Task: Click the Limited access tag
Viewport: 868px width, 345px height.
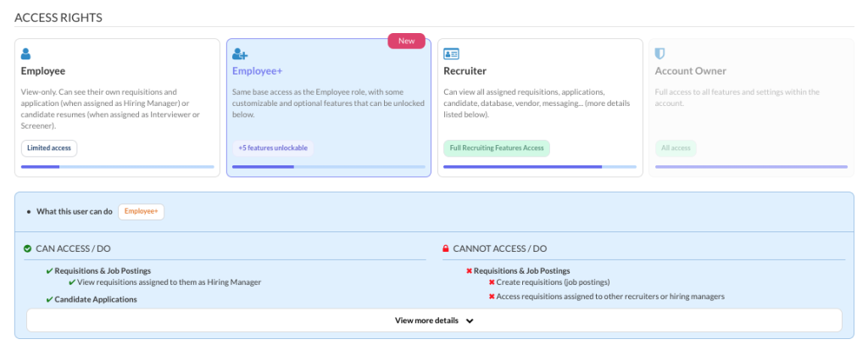Action: click(49, 148)
